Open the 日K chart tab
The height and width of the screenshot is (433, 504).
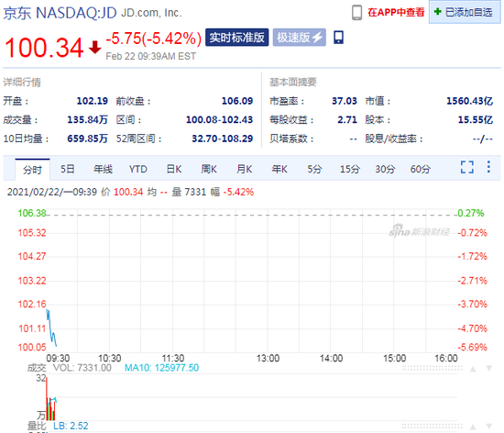174,169
